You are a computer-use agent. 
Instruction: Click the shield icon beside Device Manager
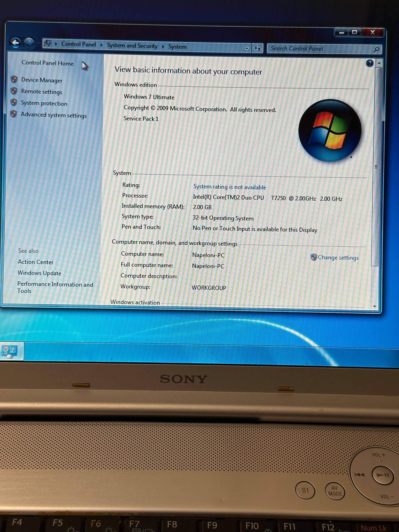14,79
